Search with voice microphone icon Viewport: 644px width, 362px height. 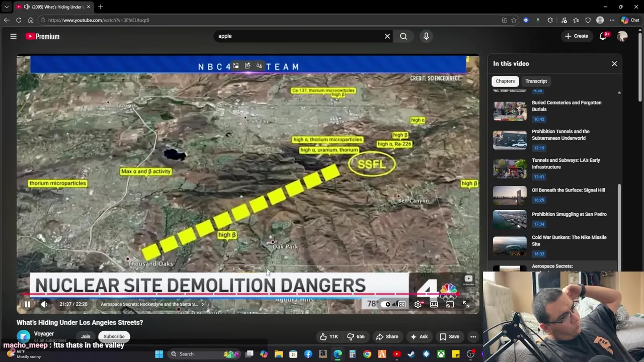tap(426, 36)
